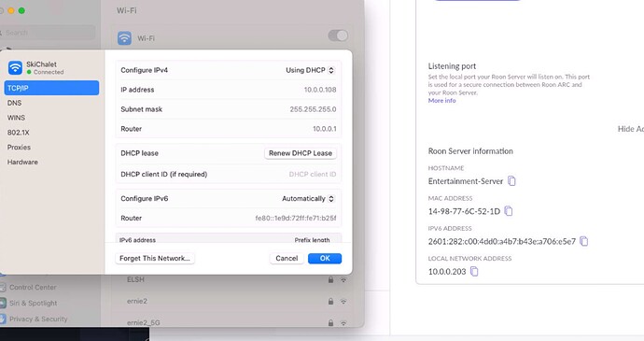Copy the IPv6 address value
The height and width of the screenshot is (341, 644).
(583, 241)
